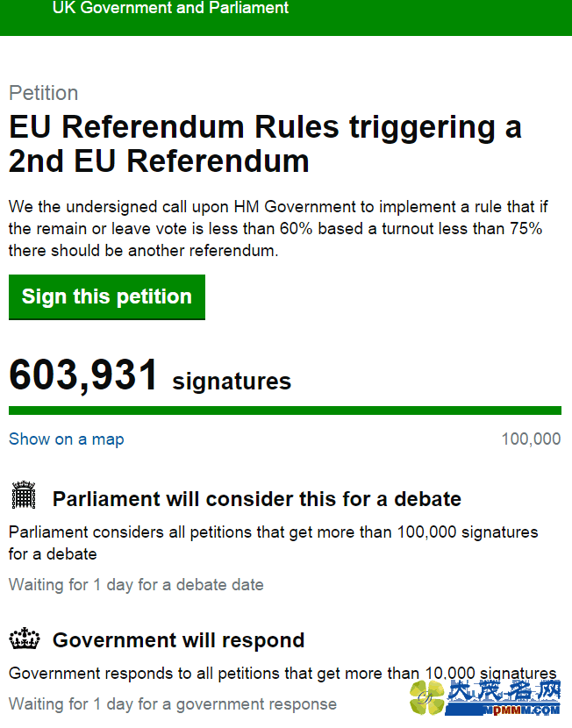This screenshot has width=572, height=728.
Task: Click Parliament will consider this for a debate
Action: 257,499
